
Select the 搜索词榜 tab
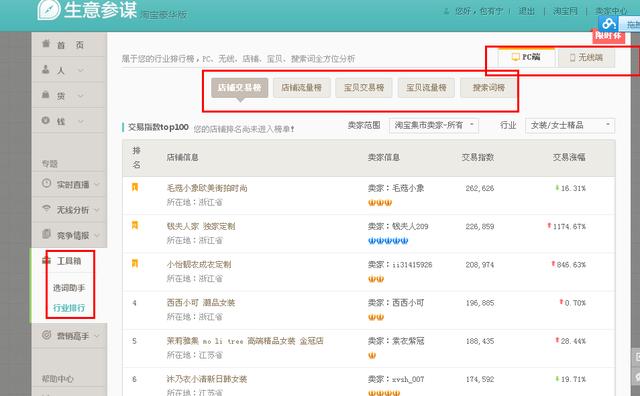489,88
